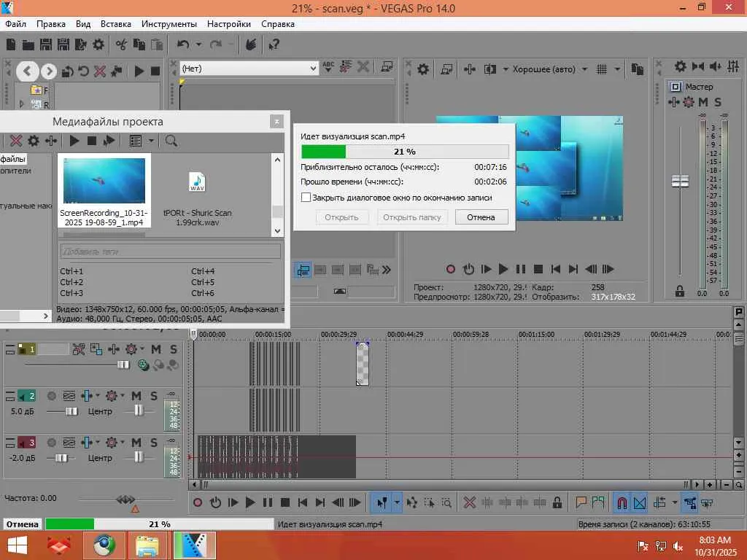Screen dimensions: 747x560
Task: Select the normal edit tool in timeline toolbar
Action: (x=382, y=502)
